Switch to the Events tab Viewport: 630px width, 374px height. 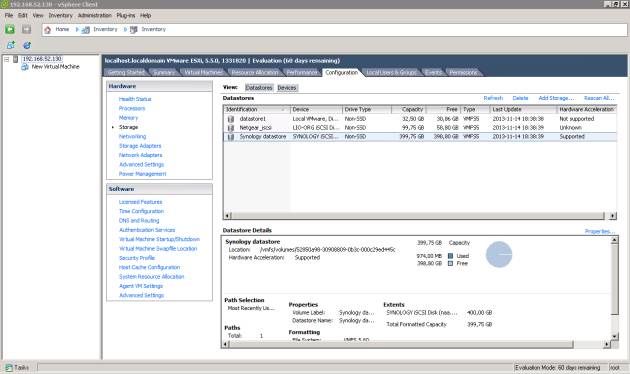(x=434, y=72)
